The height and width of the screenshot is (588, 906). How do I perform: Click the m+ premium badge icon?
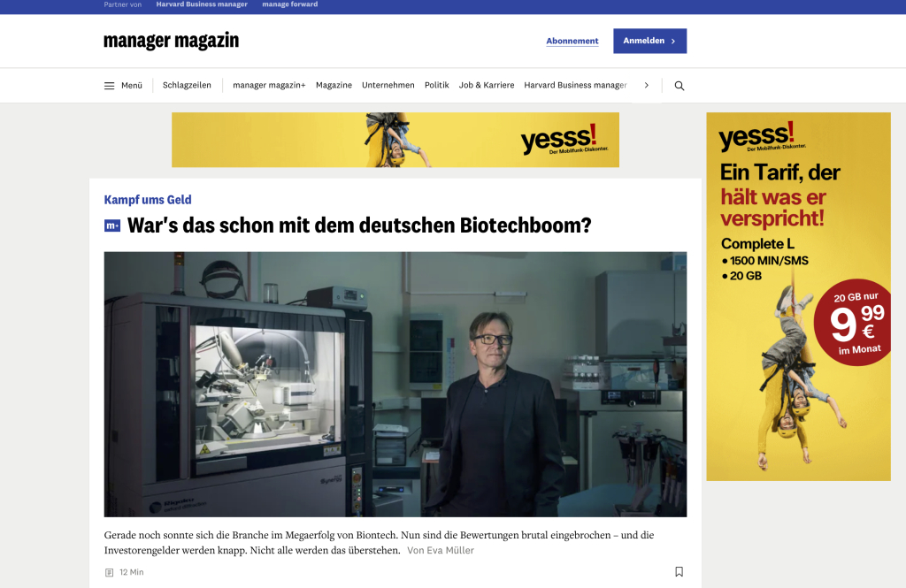pos(112,225)
